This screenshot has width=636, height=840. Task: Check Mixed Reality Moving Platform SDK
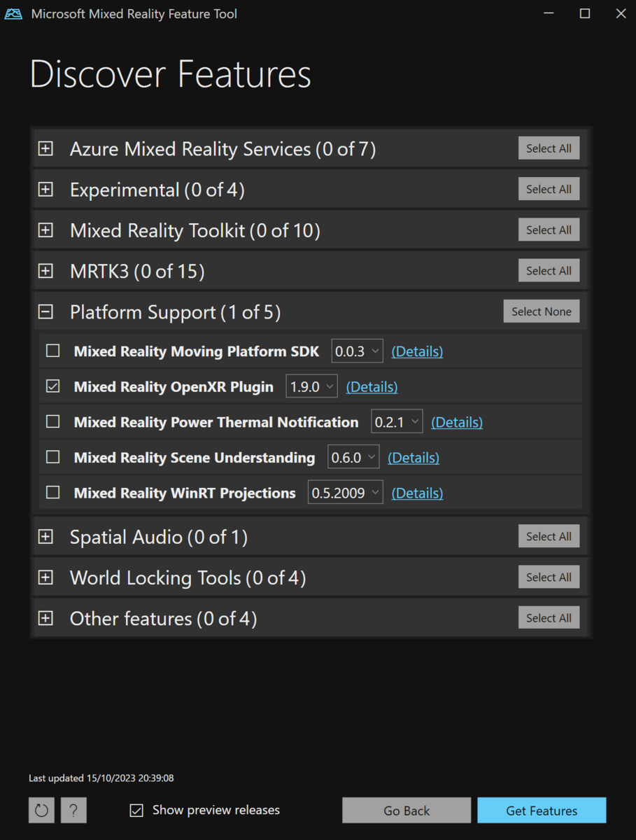click(x=53, y=351)
